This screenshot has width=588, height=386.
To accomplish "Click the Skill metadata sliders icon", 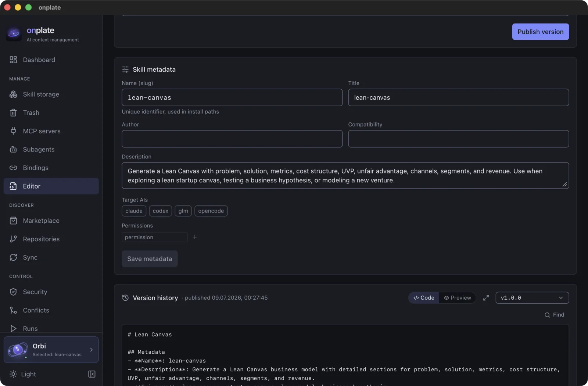I will click(125, 69).
